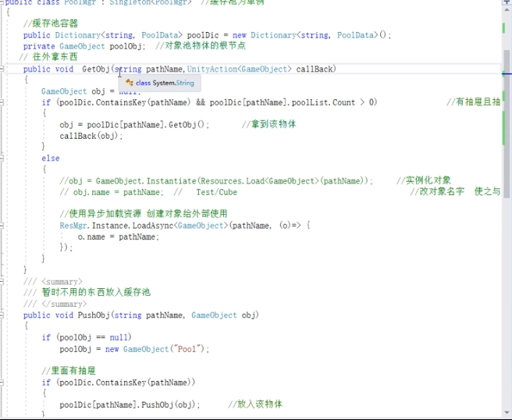This screenshot has height=420, width=512.
Task: Click the comment "//对象池物体的根节点"
Action: pos(201,46)
